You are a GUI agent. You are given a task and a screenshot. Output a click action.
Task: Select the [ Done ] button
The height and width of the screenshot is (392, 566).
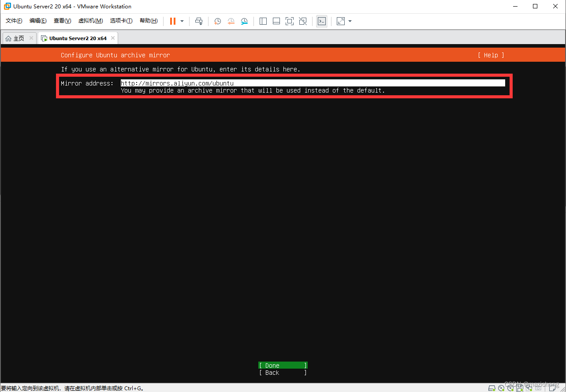283,365
